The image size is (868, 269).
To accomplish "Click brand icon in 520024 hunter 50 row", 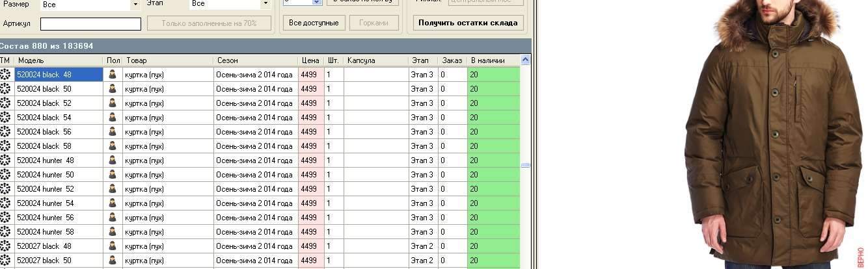I will point(5,175).
